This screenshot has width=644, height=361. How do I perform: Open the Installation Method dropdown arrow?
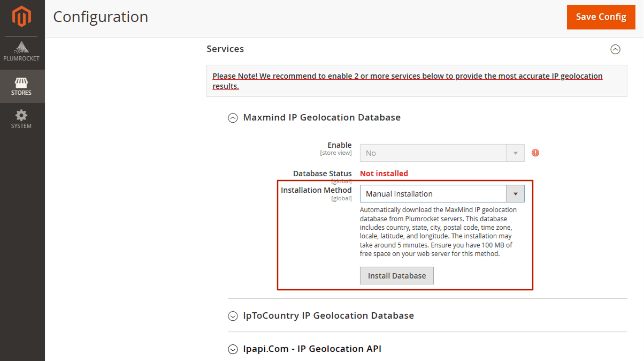coord(515,193)
